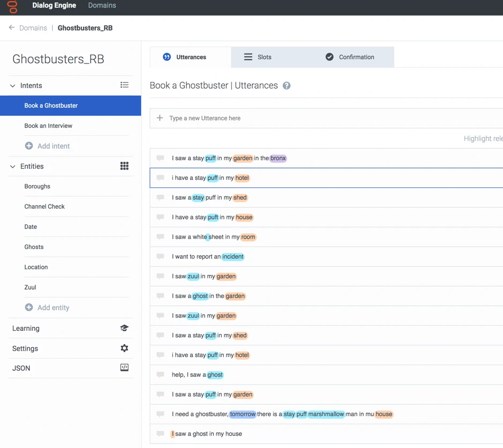Click the back arrow beside Domains
This screenshot has height=448, width=503.
12,27
